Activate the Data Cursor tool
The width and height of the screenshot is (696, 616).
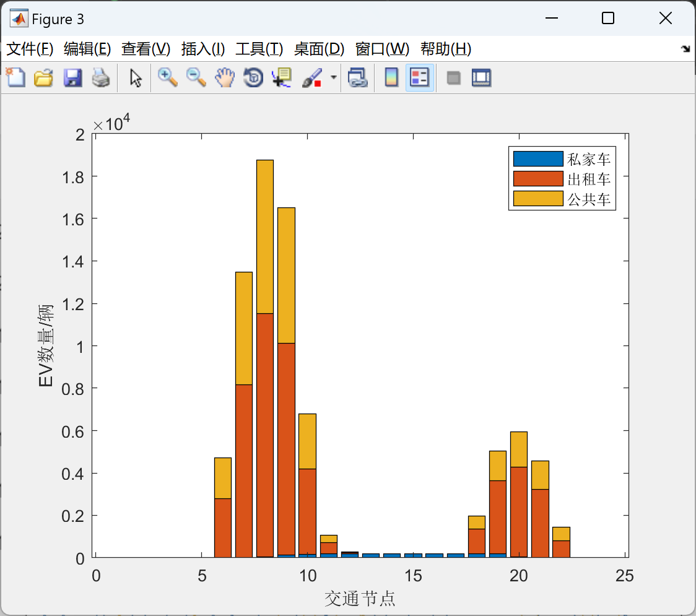[x=282, y=77]
